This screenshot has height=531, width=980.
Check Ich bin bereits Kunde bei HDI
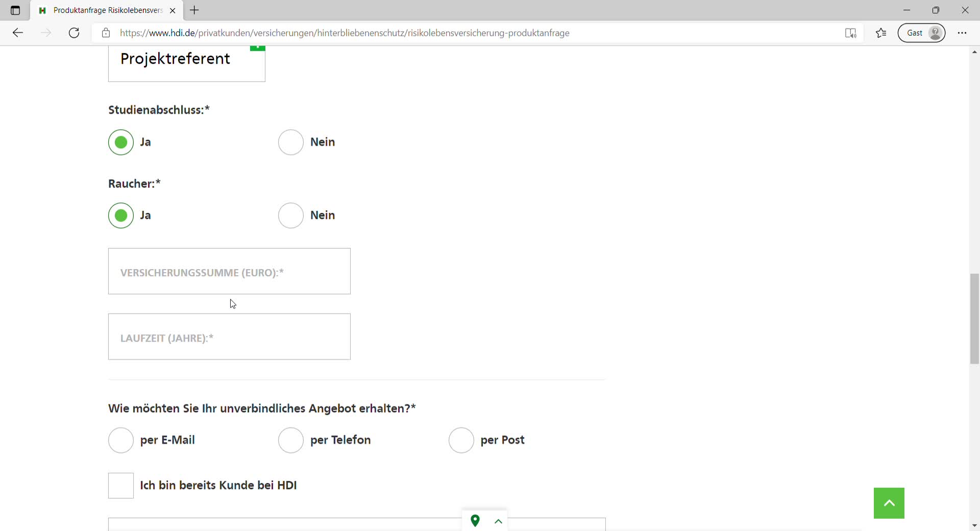121,486
